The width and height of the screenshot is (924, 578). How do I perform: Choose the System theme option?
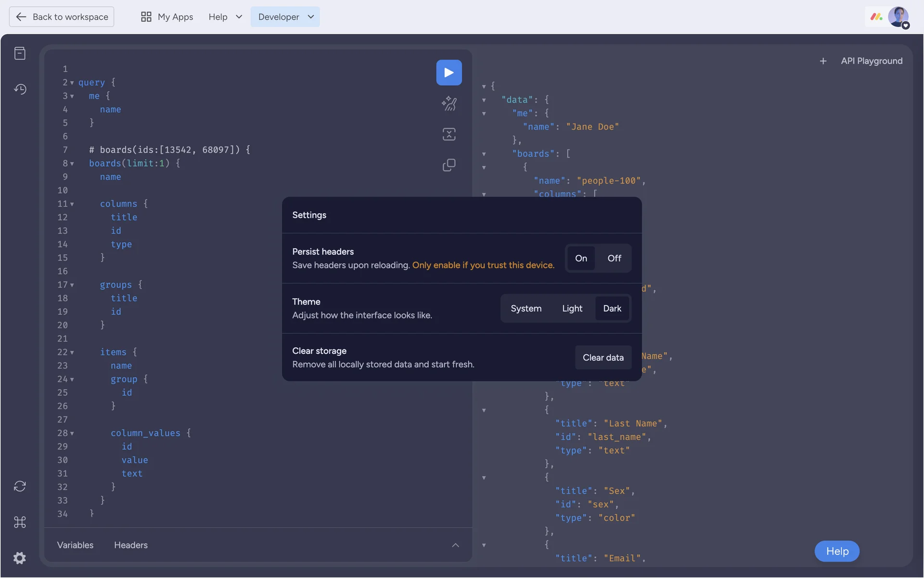(526, 308)
